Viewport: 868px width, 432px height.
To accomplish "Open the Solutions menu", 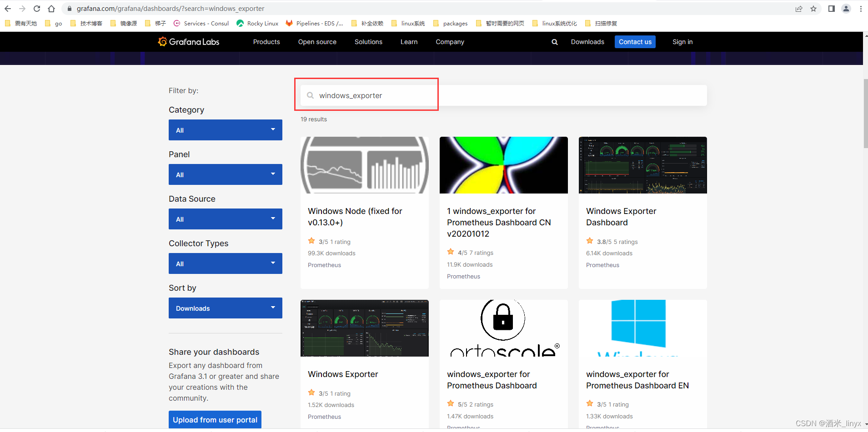I will click(x=368, y=42).
